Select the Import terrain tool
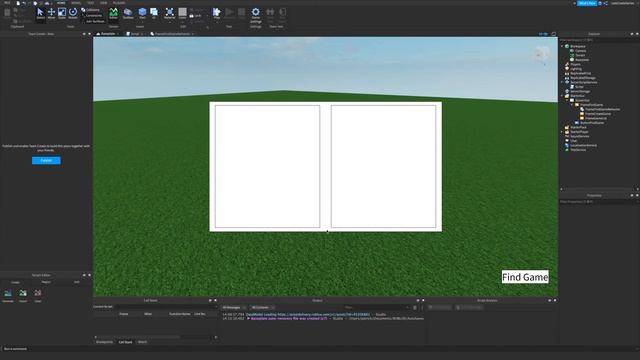 [x=23, y=296]
